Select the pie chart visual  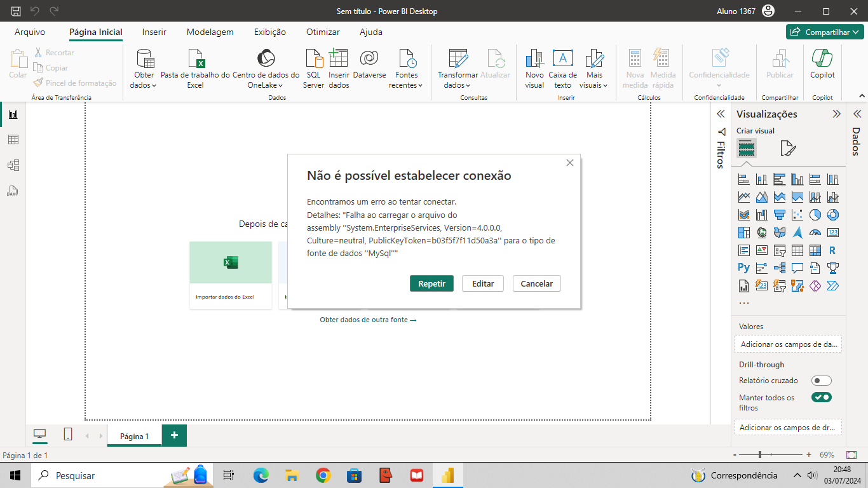coord(815,215)
